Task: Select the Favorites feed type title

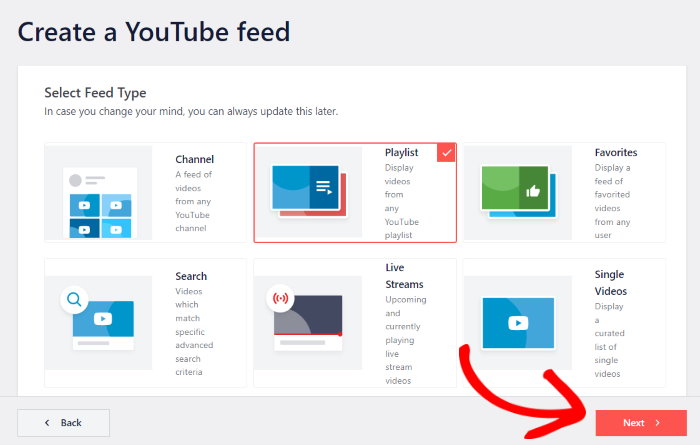Action: [x=615, y=153]
